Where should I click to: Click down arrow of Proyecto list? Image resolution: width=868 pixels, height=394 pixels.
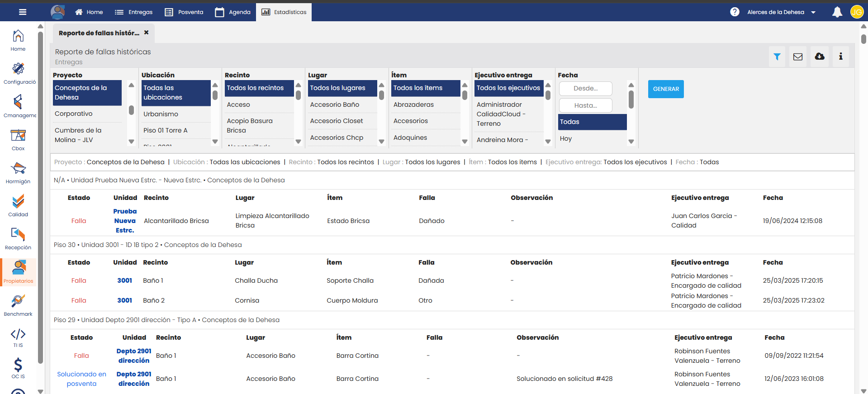pos(131,142)
